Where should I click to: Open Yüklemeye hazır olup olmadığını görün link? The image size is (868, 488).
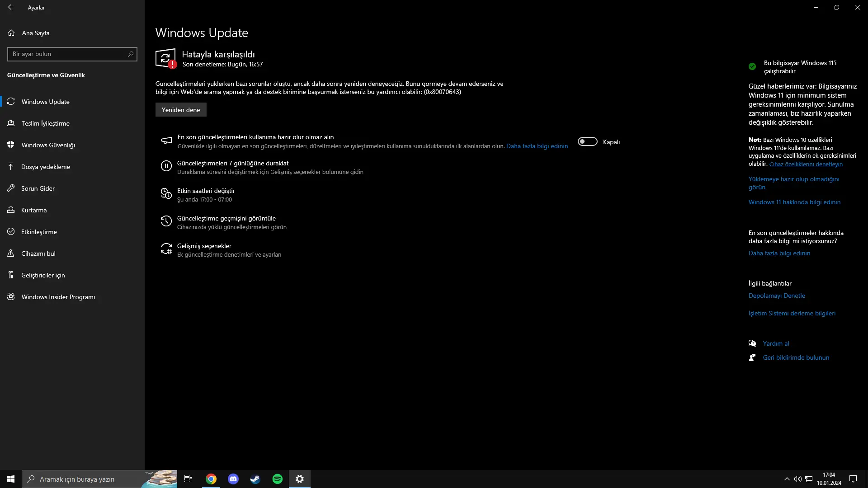point(794,183)
